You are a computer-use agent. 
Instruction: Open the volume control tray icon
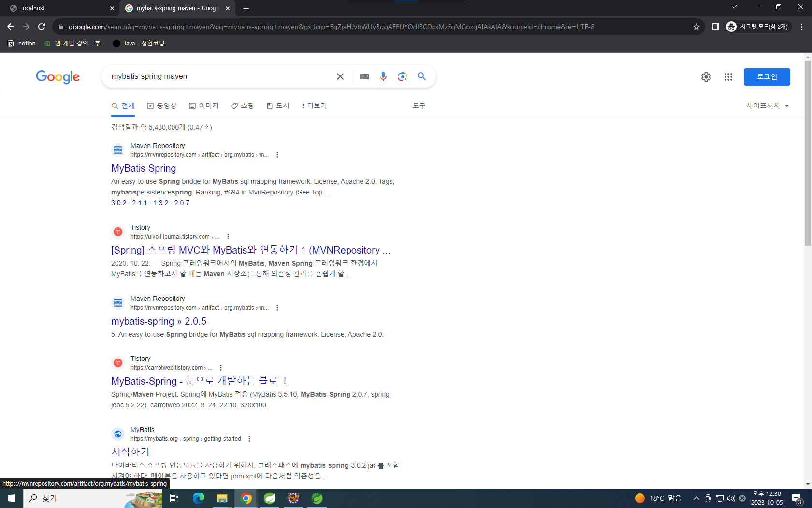tap(731, 498)
